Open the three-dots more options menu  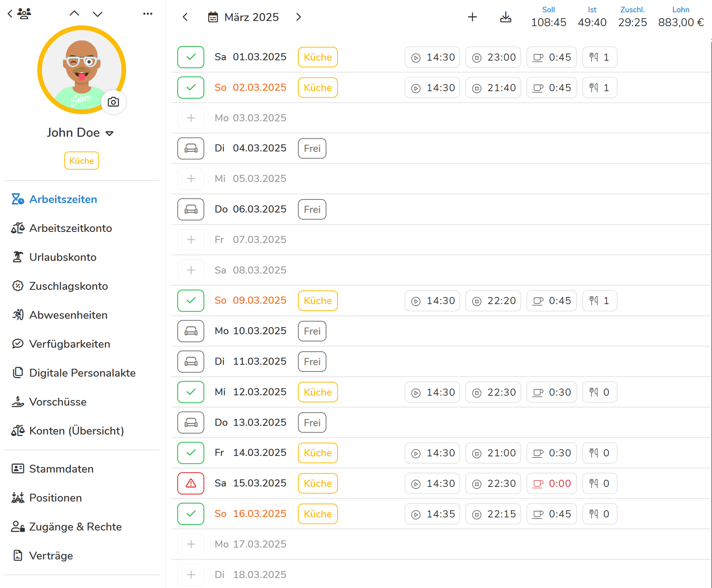tap(148, 14)
